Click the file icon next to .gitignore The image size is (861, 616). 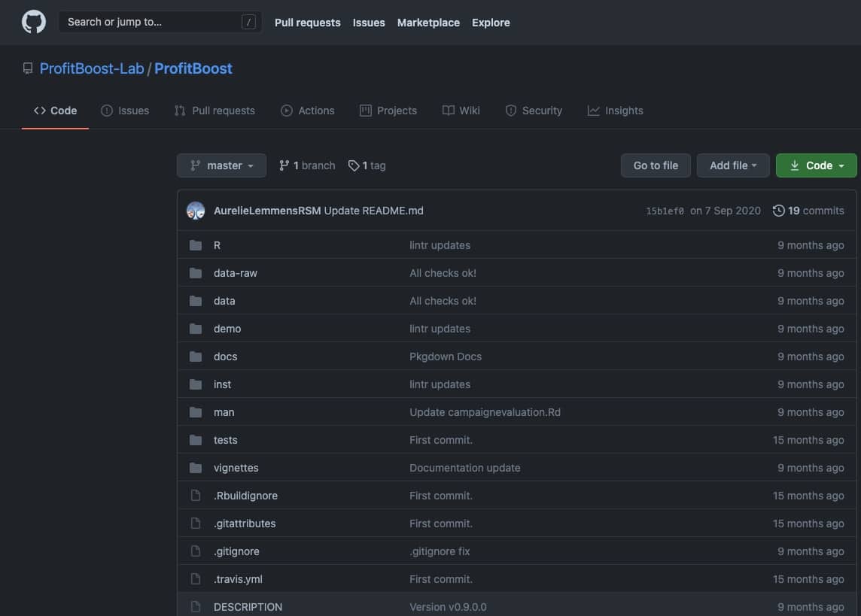click(x=196, y=551)
